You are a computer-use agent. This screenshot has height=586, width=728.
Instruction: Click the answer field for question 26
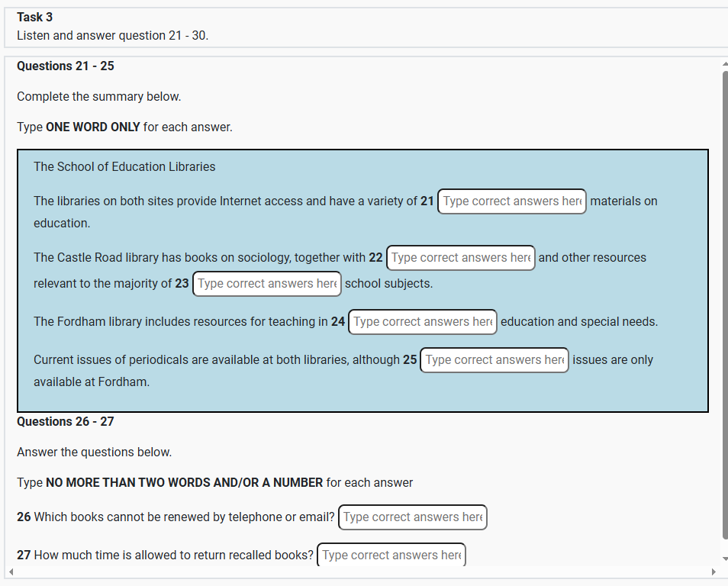[x=412, y=517]
